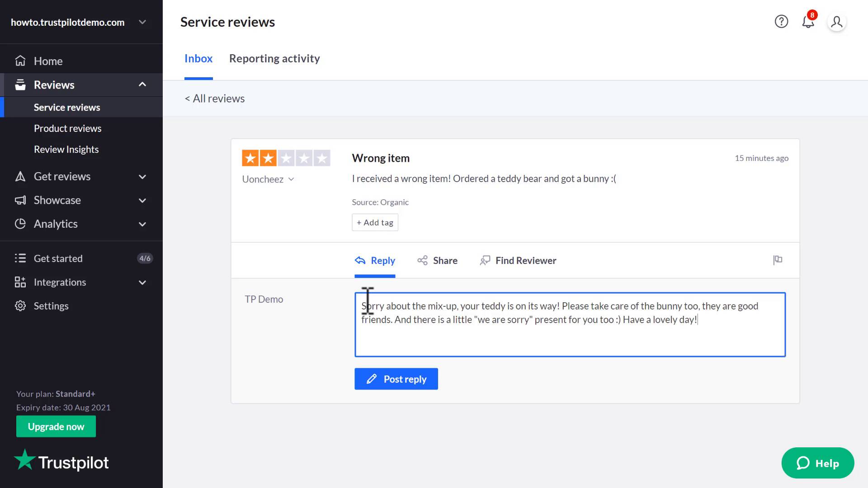Click the Find Reviewer icon
868x488 pixels.
tap(485, 260)
